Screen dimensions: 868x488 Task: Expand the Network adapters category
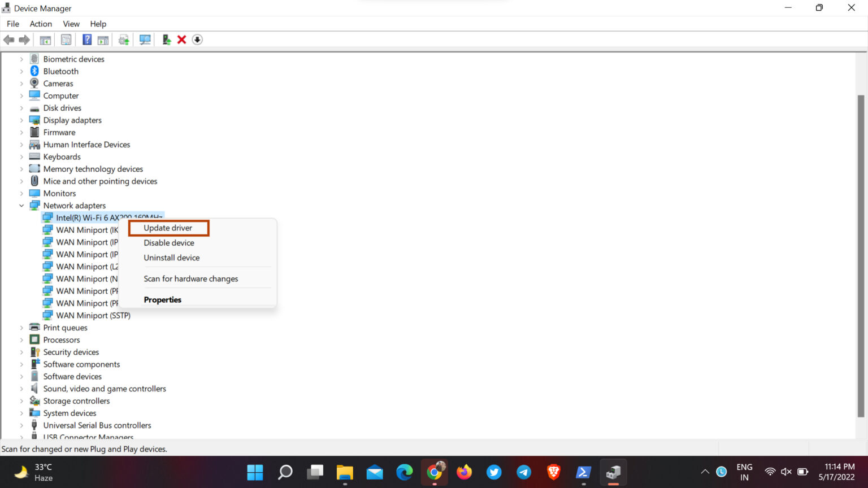[21, 205]
